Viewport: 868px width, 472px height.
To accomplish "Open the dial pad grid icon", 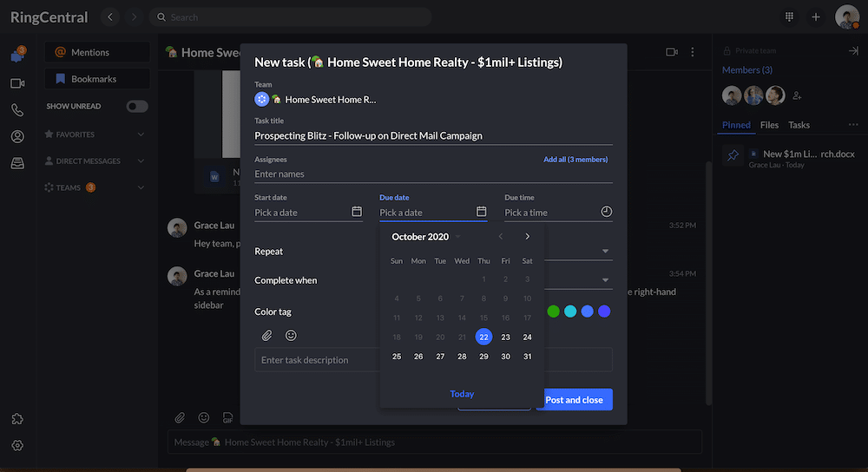I will point(789,16).
